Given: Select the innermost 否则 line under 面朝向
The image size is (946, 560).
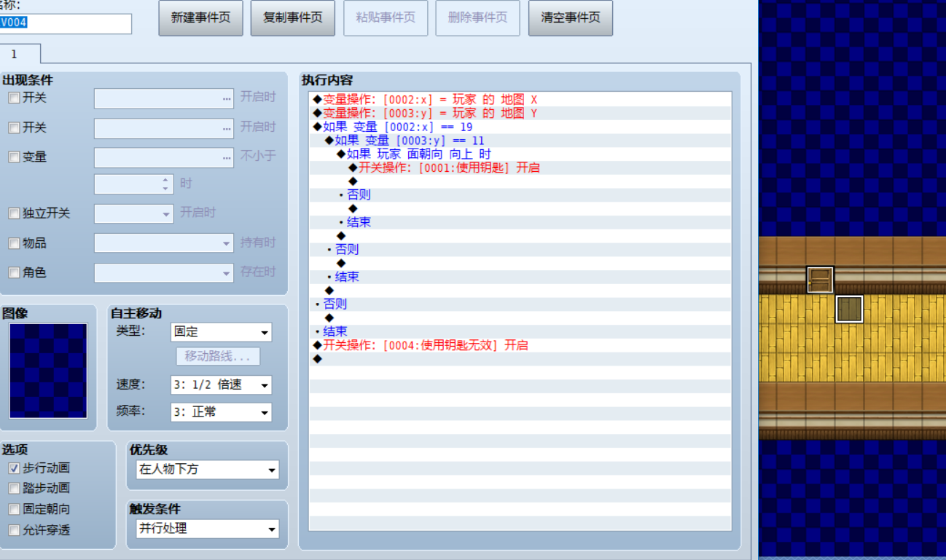Looking at the screenshot, I should 520,194.
